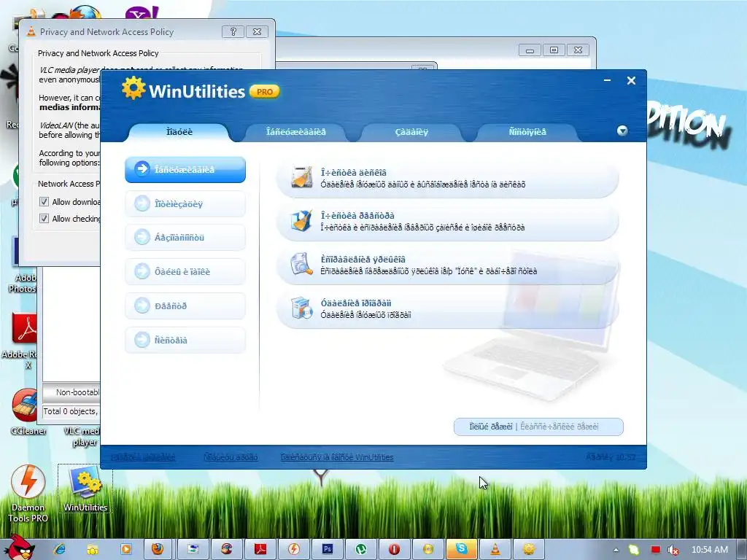Open the Windows Media Player taskbar icon
Viewport: 747px width, 560px height.
coord(125,549)
